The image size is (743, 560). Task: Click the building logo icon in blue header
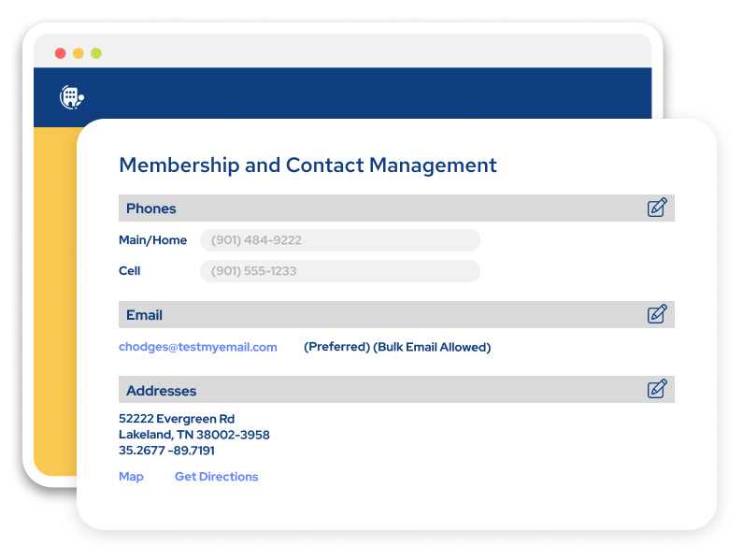(x=72, y=97)
